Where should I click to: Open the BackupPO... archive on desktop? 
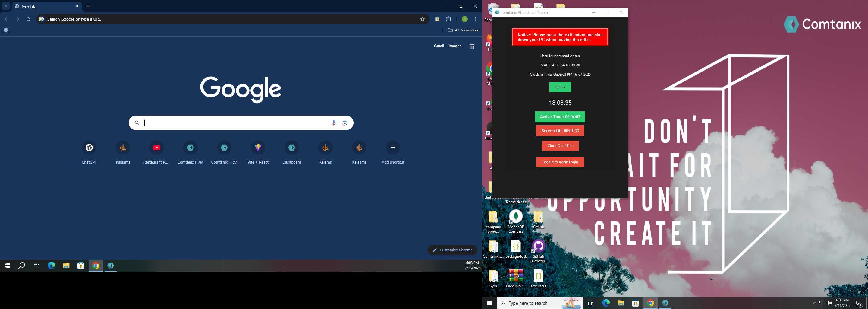tap(516, 279)
